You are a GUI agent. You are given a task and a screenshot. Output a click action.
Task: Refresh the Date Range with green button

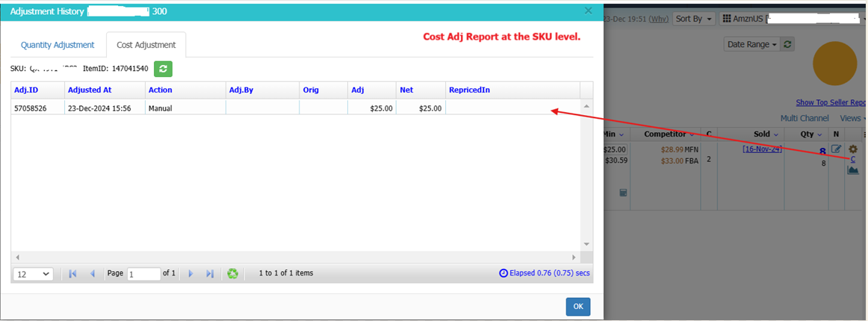[788, 44]
